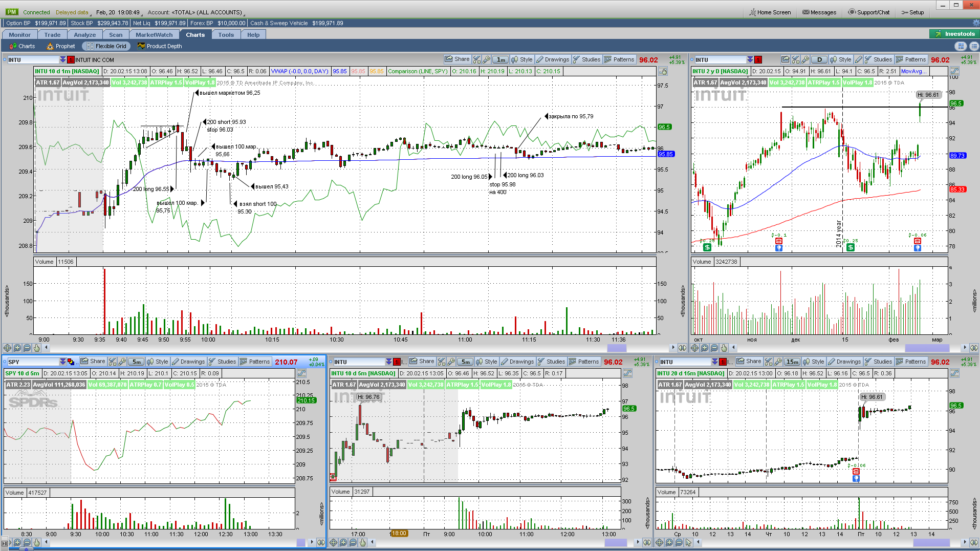Image resolution: width=980 pixels, height=551 pixels.
Task: Change the 5m timeframe on INTU 5m chart
Action: pyautogui.click(x=465, y=362)
